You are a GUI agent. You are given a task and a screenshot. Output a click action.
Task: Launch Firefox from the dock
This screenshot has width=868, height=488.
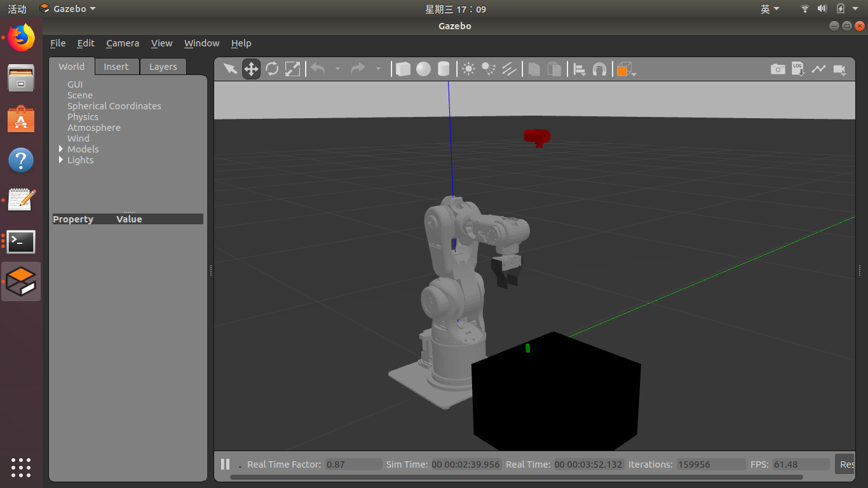click(21, 38)
